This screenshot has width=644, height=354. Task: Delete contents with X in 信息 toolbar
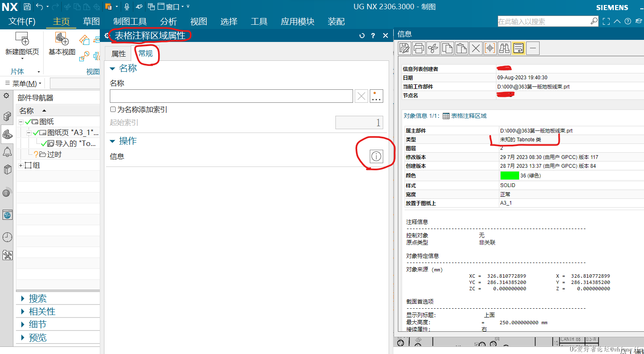pos(476,48)
